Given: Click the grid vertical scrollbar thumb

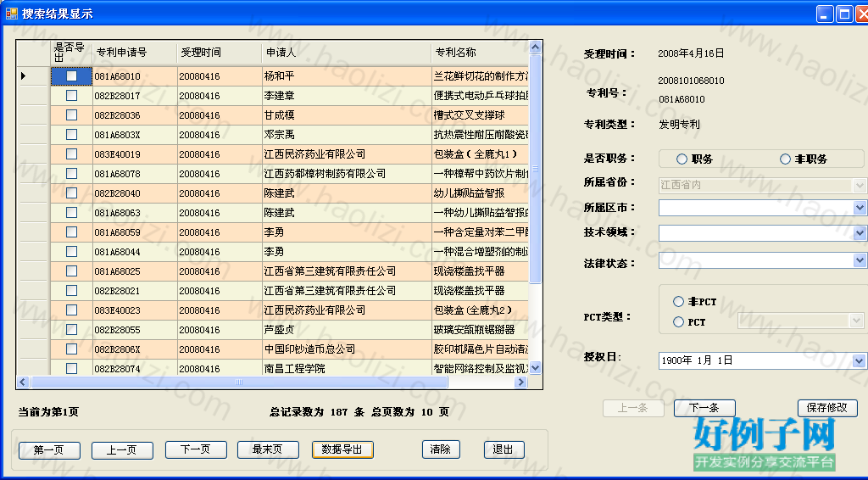Looking at the screenshot, I should click(535, 169).
